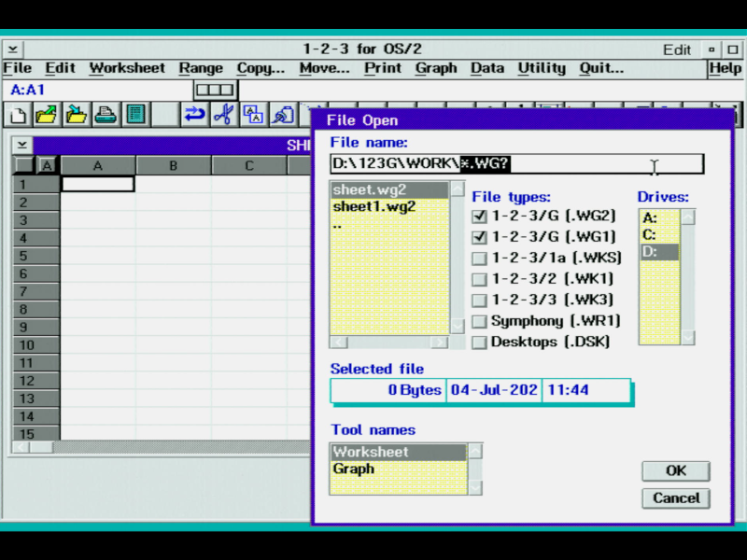Click the Tool names list scroll down arrow

[x=475, y=487]
